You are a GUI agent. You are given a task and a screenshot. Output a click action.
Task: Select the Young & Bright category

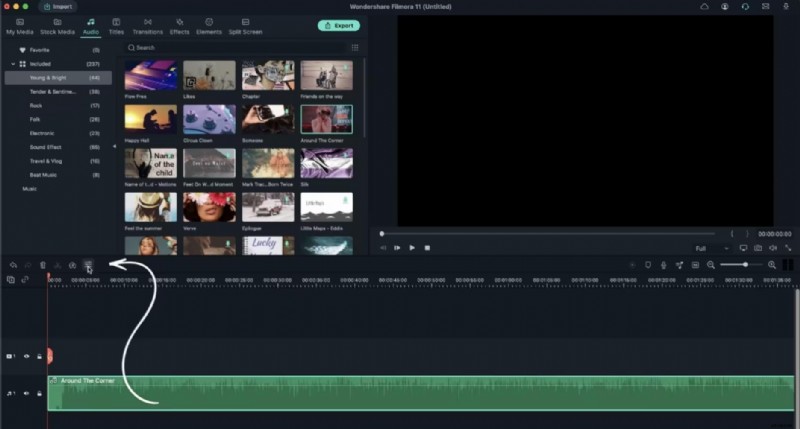(58, 78)
